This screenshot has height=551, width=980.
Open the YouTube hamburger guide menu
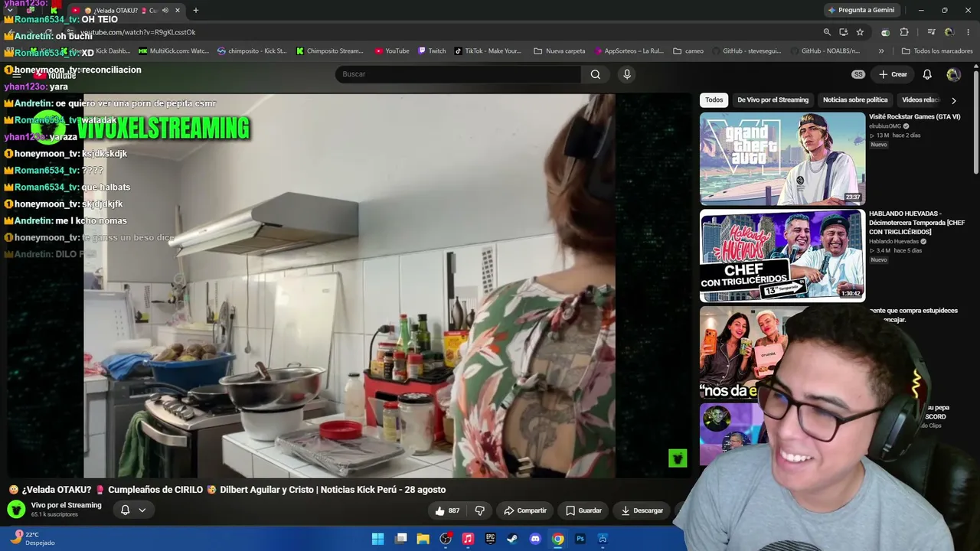click(17, 75)
